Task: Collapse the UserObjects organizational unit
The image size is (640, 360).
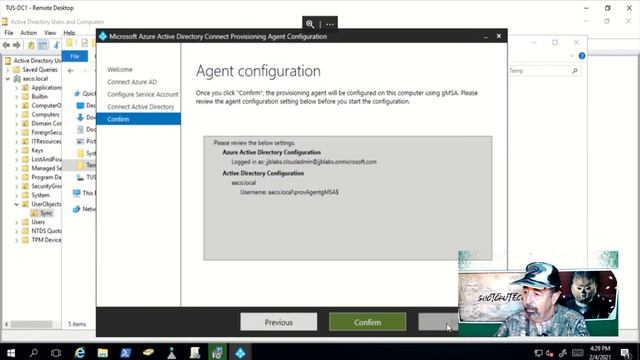Action: click(x=16, y=204)
